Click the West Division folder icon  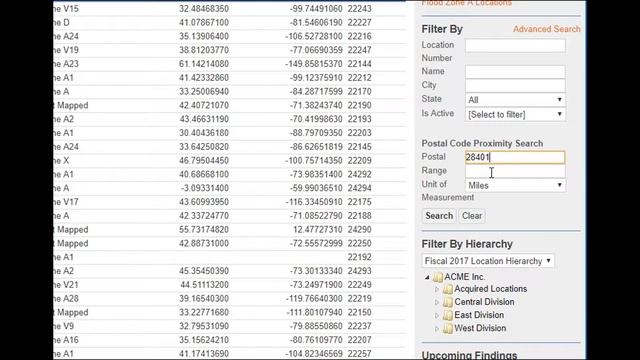(448, 328)
